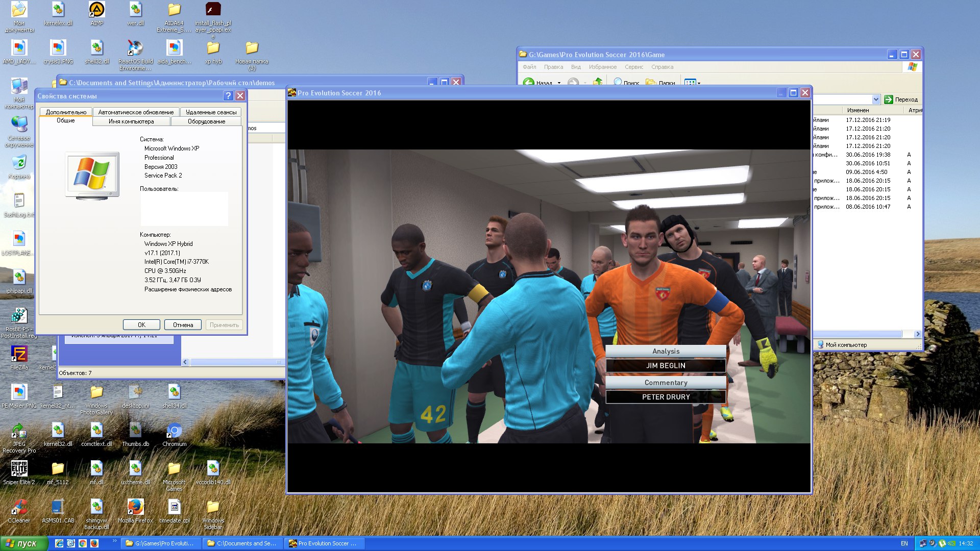Image resolution: width=980 pixels, height=551 pixels.
Task: Select the row dated 30.06.2016 19:38
Action: [x=867, y=155]
